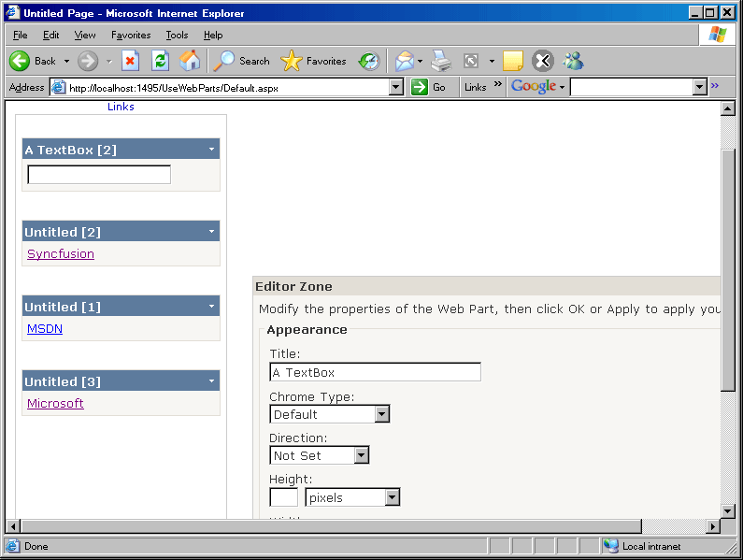The height and width of the screenshot is (560, 743).
Task: Click the Title text field in Appearance
Action: click(375, 372)
